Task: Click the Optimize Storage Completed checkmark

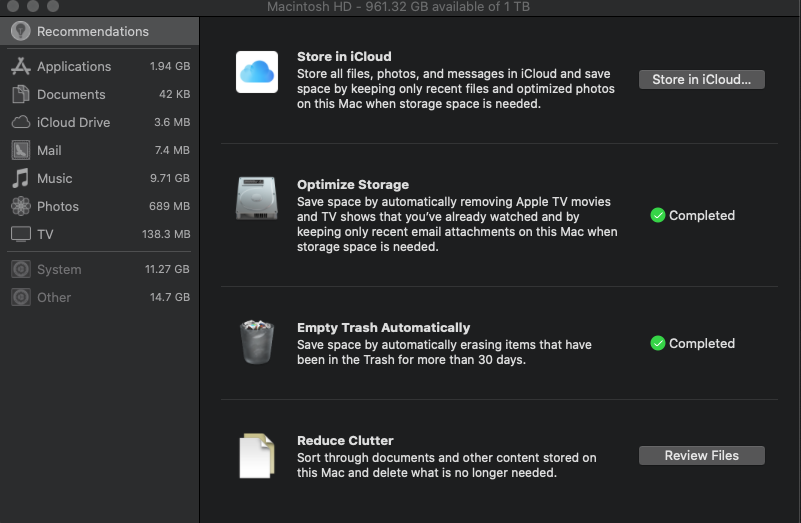Action: 657,215
